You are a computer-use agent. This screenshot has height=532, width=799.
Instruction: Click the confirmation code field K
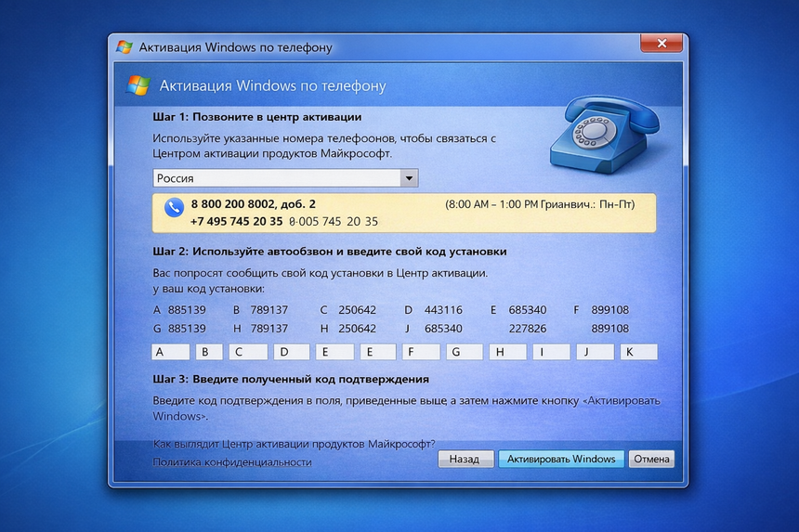pos(638,352)
